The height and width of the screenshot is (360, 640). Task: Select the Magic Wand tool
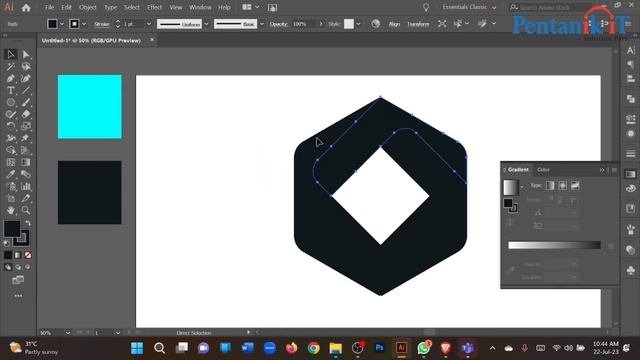(x=11, y=67)
